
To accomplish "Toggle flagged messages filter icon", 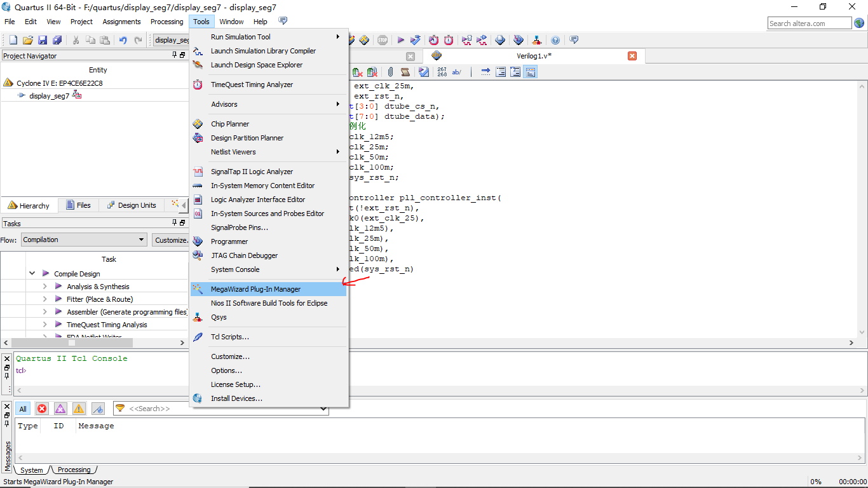I will [98, 409].
